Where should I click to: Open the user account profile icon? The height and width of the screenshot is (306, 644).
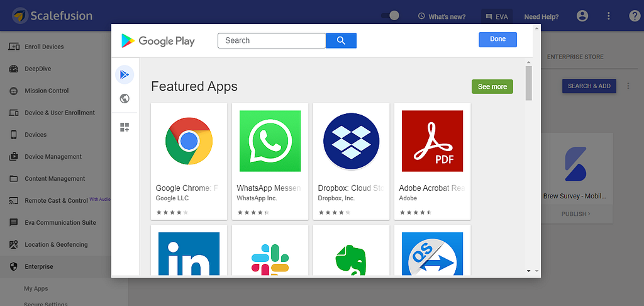pos(582,16)
